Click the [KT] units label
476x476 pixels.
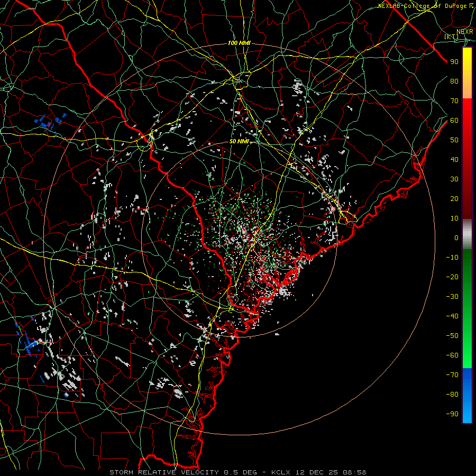click(x=452, y=36)
